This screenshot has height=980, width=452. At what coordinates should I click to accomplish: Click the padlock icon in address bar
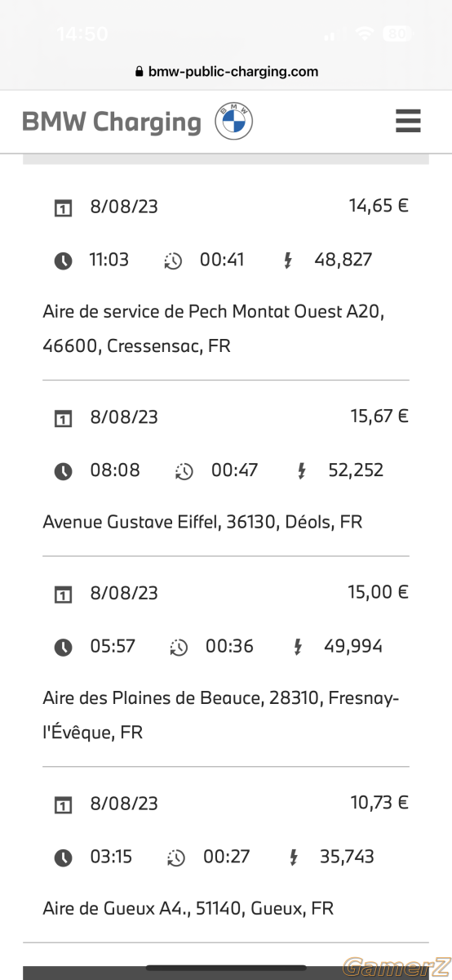click(139, 71)
